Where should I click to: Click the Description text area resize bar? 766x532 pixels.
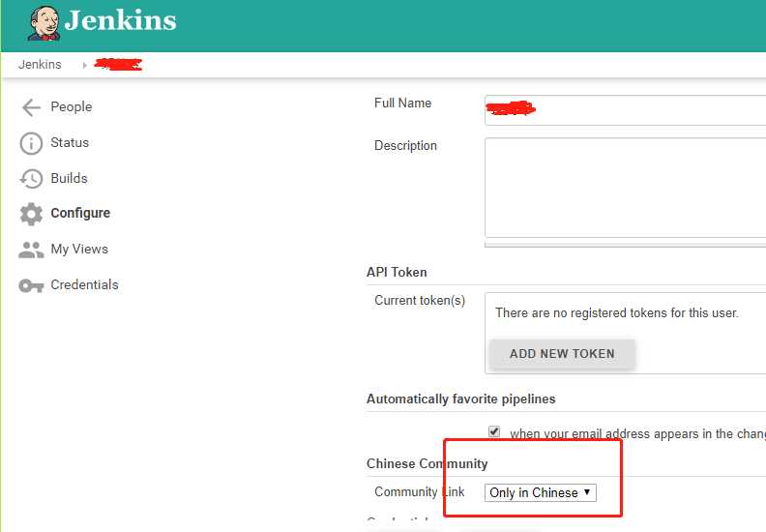626,245
